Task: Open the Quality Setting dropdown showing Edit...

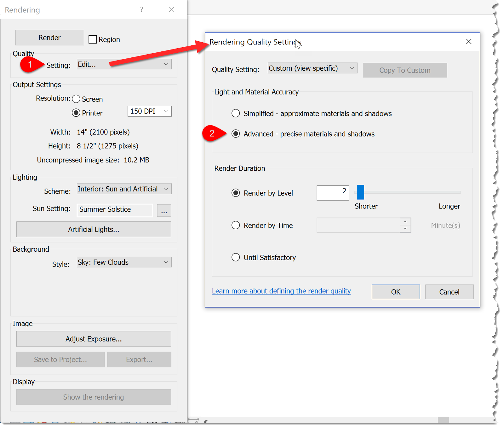Action: (x=124, y=64)
